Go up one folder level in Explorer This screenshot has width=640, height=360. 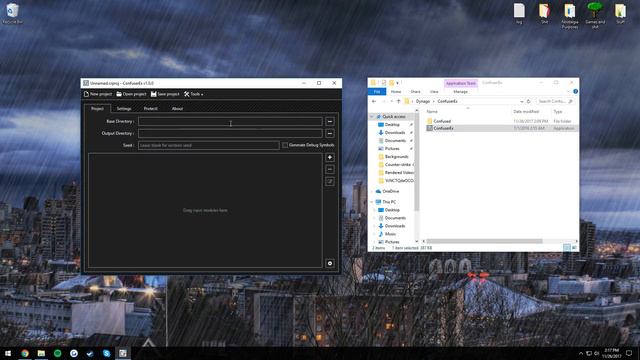(398, 101)
